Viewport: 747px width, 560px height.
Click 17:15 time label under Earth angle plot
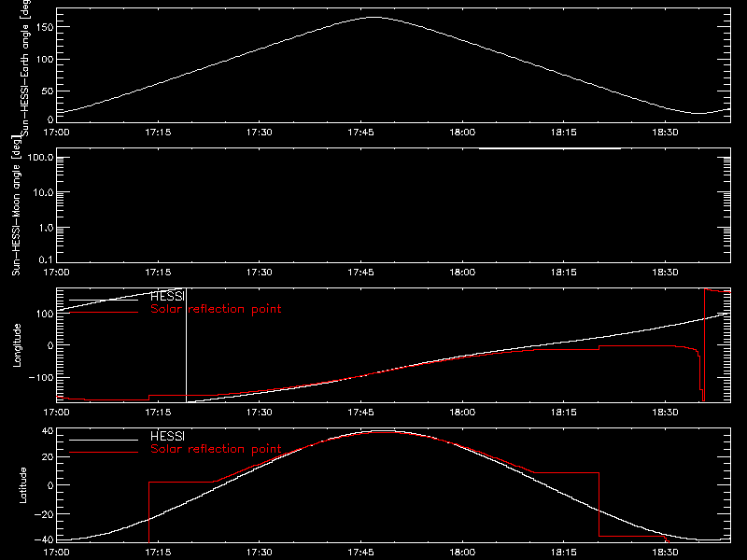pyautogui.click(x=158, y=133)
